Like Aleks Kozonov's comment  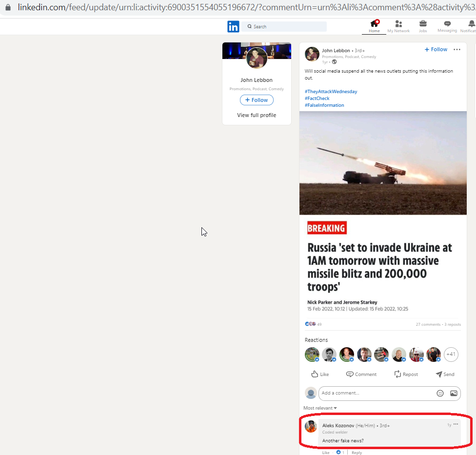coord(326,453)
